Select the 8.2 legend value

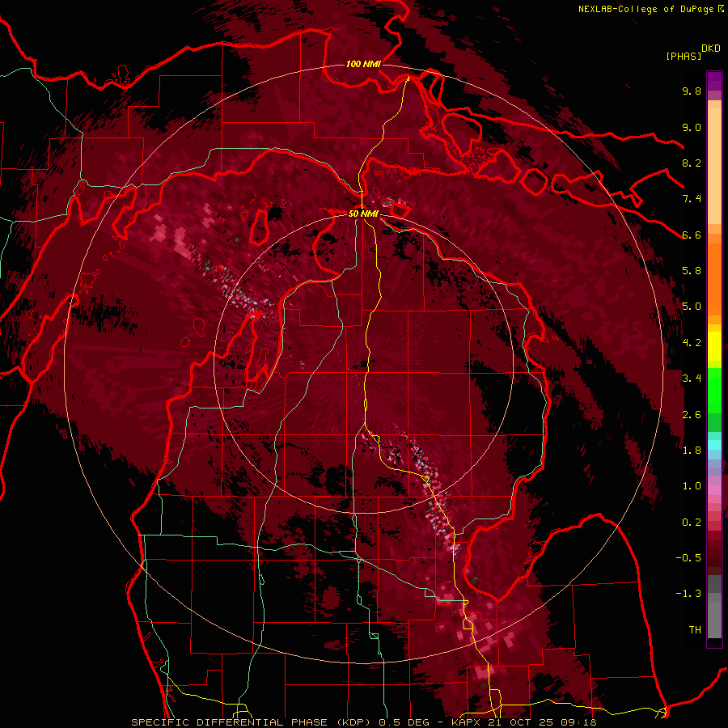coord(692,163)
